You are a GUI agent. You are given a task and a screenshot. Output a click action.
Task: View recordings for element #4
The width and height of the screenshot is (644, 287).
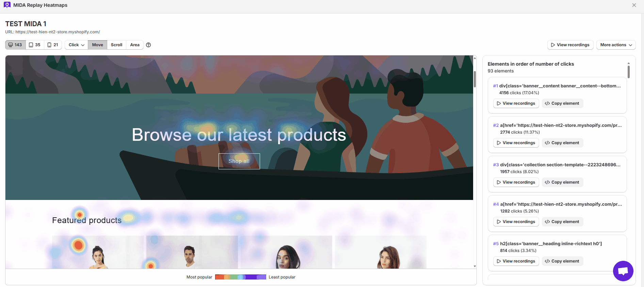click(516, 222)
